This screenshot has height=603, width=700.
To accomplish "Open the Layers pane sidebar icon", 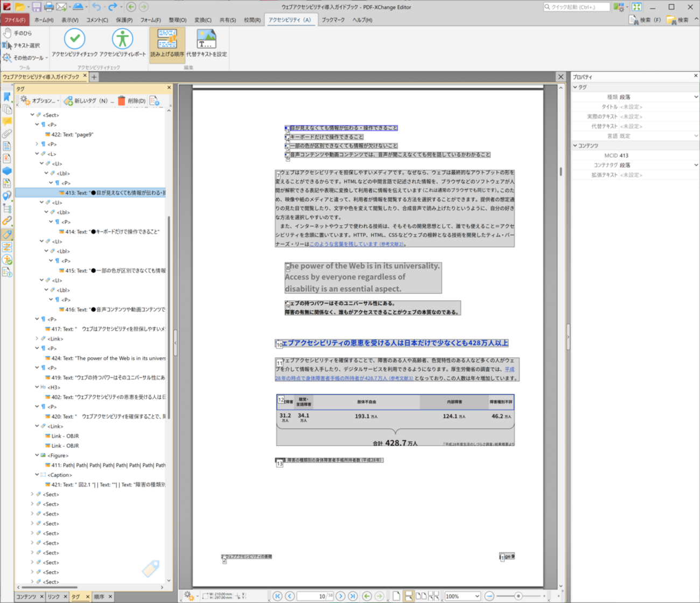I will click(7, 171).
